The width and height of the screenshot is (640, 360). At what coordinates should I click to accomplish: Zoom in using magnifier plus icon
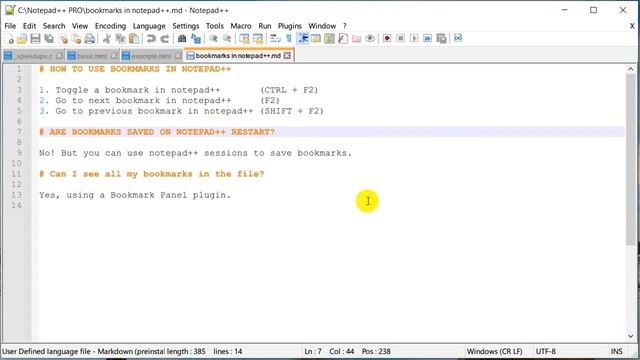[x=213, y=39]
